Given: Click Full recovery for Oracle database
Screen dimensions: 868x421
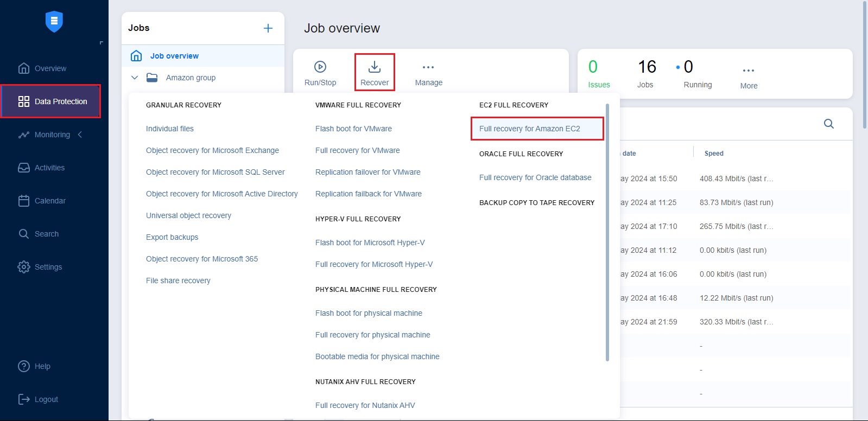Looking at the screenshot, I should coord(535,177).
